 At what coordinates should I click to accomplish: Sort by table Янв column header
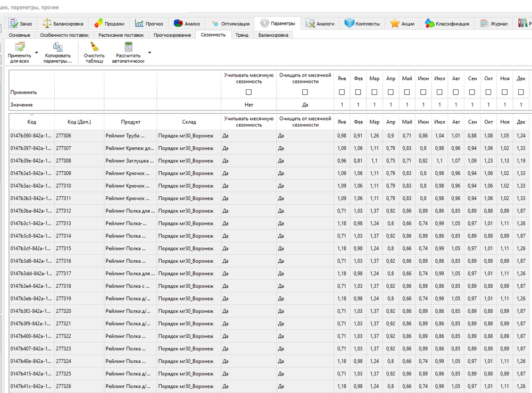tap(342, 122)
